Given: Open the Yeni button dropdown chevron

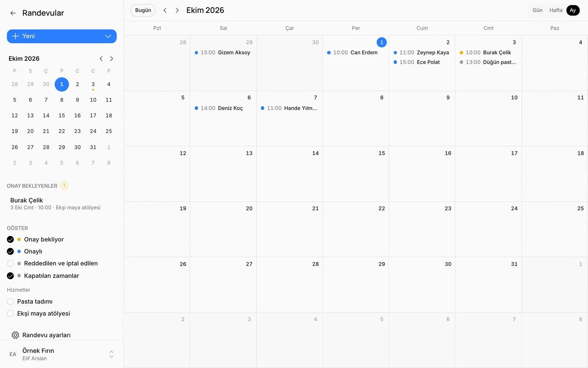Looking at the screenshot, I should [x=108, y=36].
